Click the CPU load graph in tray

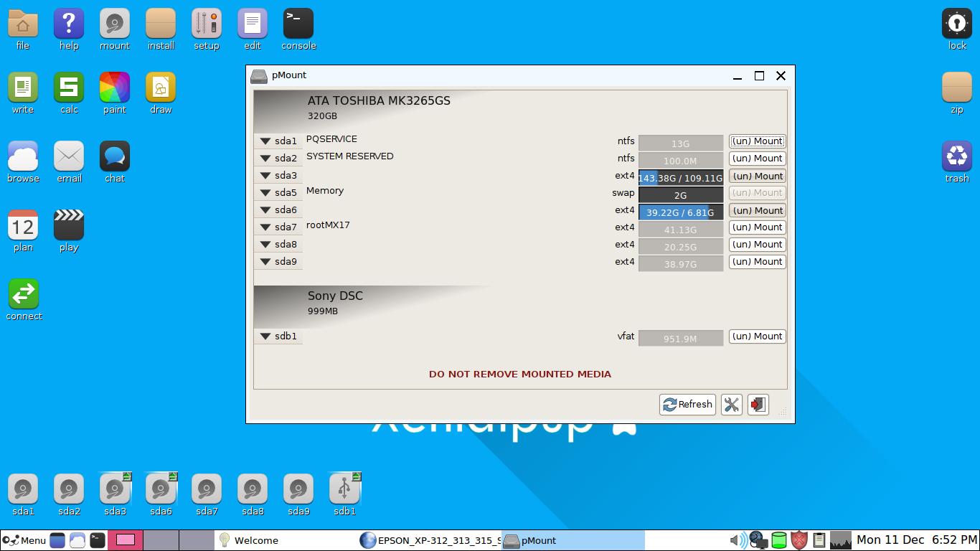click(840, 540)
